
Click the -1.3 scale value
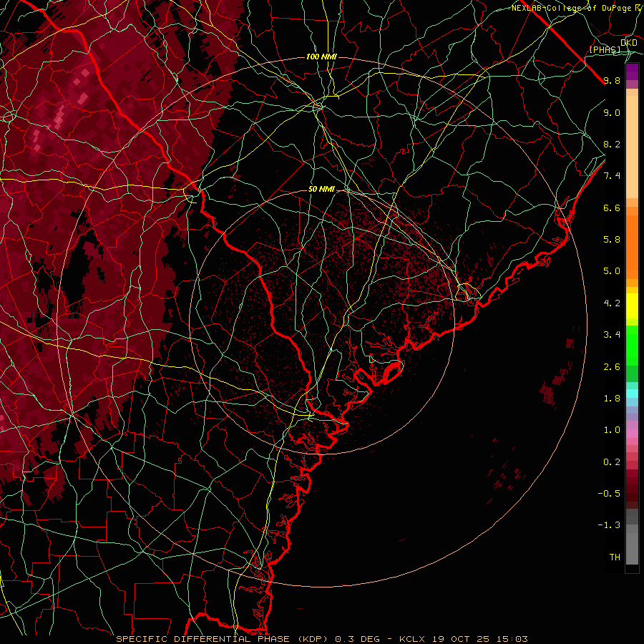[609, 525]
